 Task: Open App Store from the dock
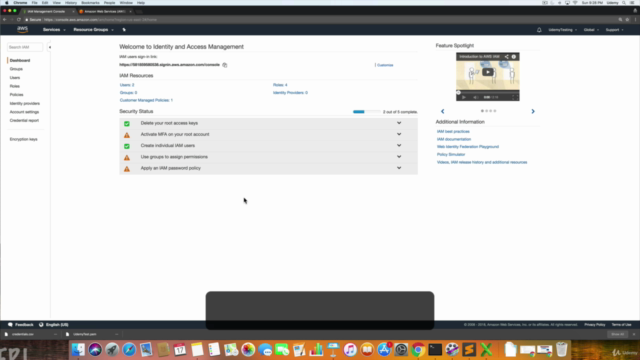[x=384, y=350]
